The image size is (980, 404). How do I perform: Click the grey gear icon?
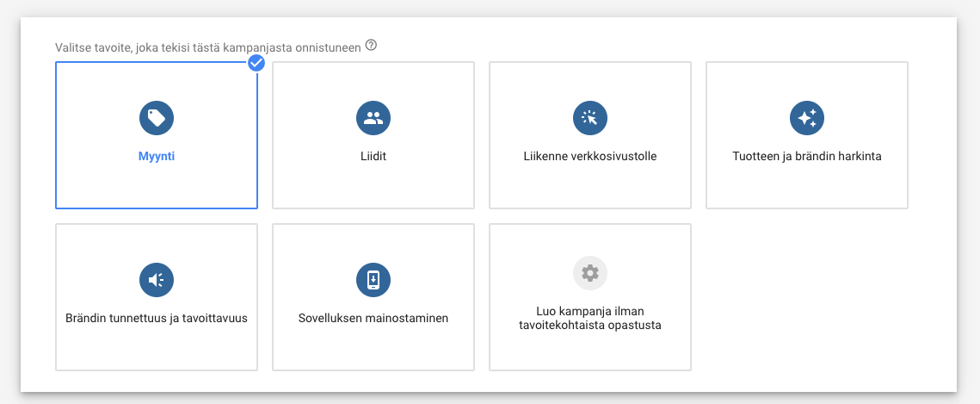tap(590, 273)
